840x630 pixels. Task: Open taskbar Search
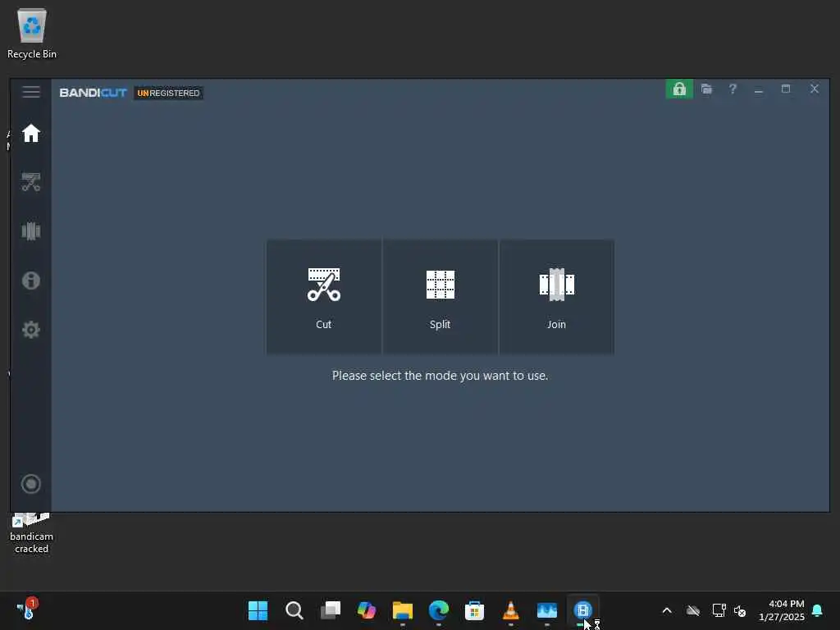[x=294, y=610]
